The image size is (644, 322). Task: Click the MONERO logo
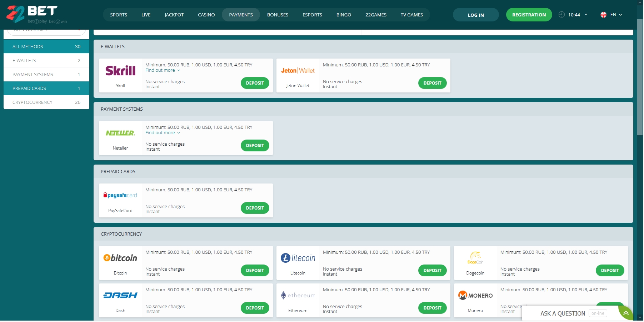[x=475, y=295]
